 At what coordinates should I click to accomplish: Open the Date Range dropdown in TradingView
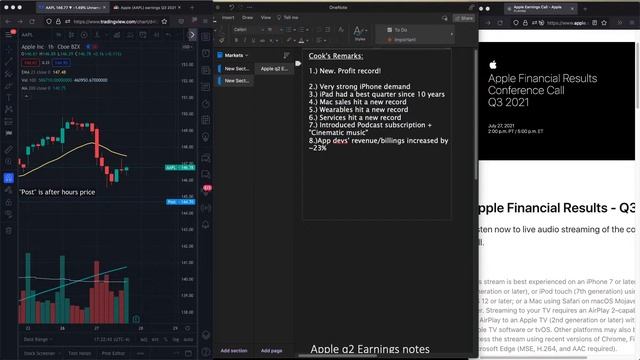point(38,339)
